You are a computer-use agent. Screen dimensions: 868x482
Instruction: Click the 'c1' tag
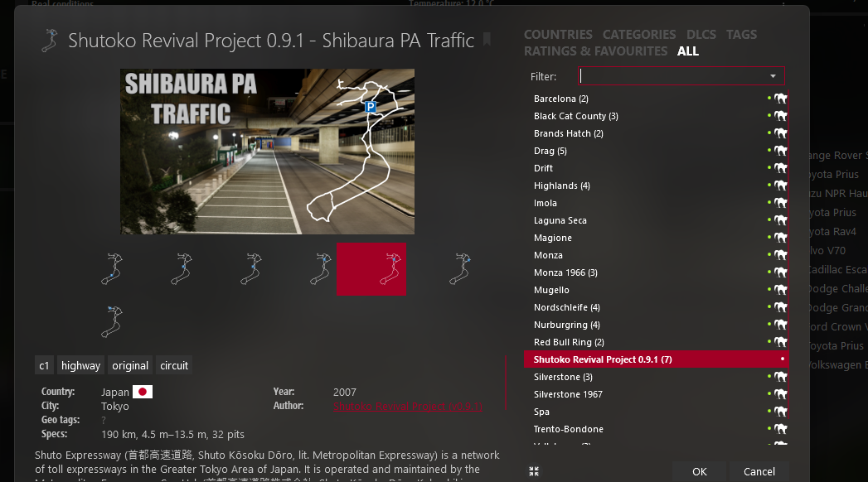44,365
